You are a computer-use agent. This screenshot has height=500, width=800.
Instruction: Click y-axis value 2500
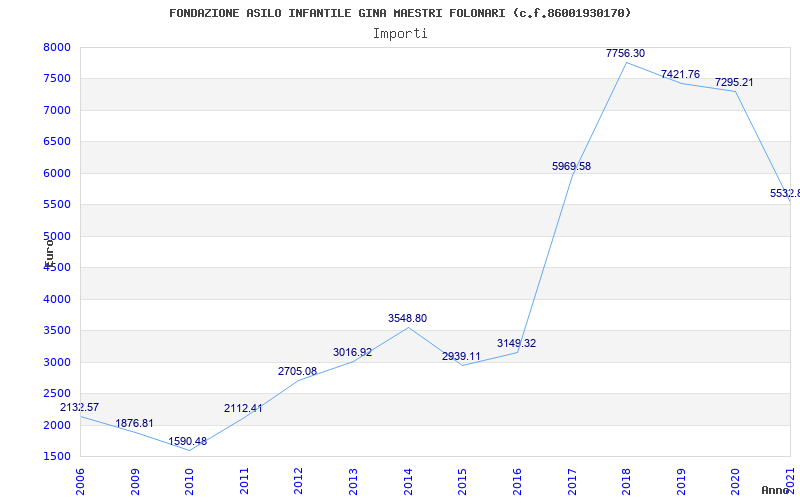(57, 393)
